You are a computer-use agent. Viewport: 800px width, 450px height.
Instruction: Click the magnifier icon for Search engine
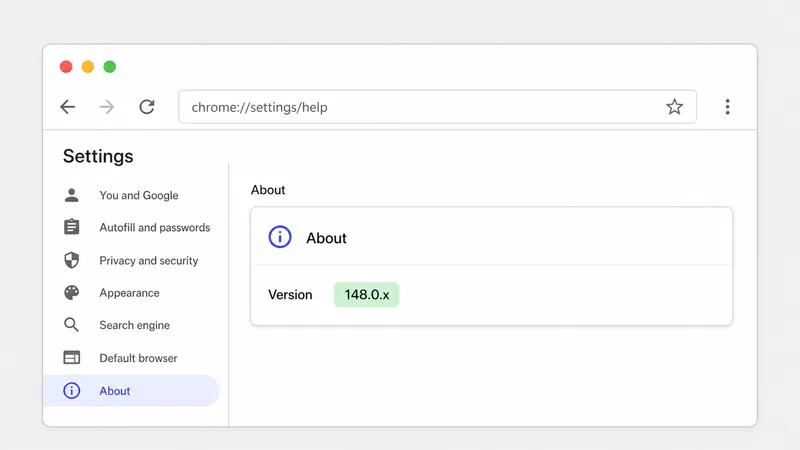[71, 325]
